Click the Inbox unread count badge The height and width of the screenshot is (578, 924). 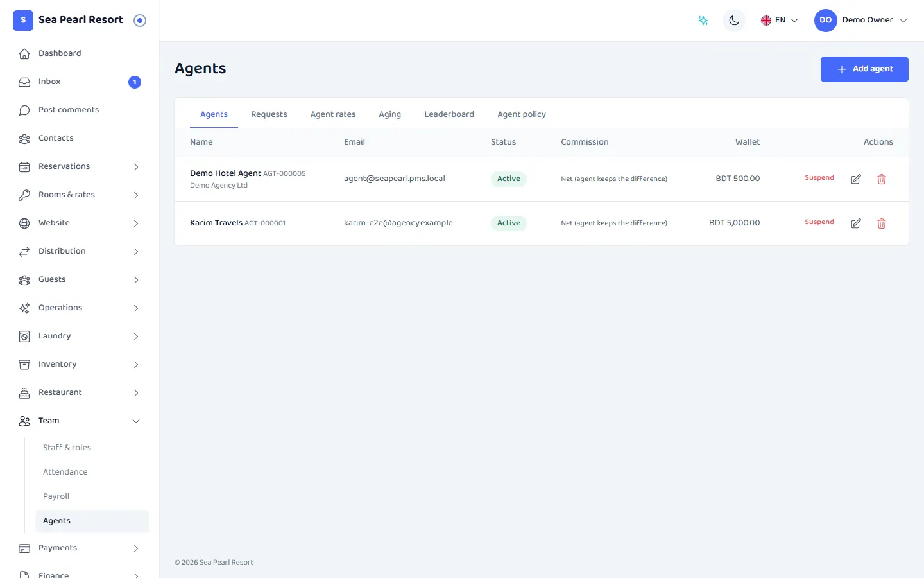coord(135,82)
